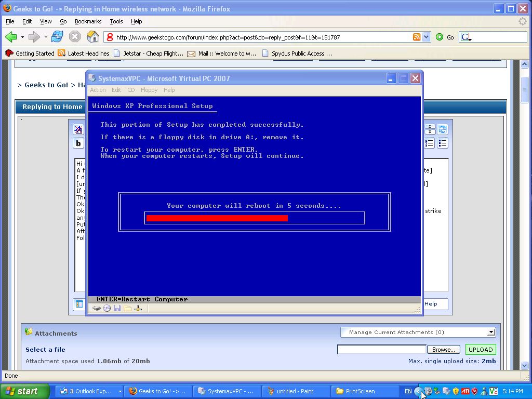Switch to Outlook Express taskbar group
This screenshot has height=399, width=532.
89,391
